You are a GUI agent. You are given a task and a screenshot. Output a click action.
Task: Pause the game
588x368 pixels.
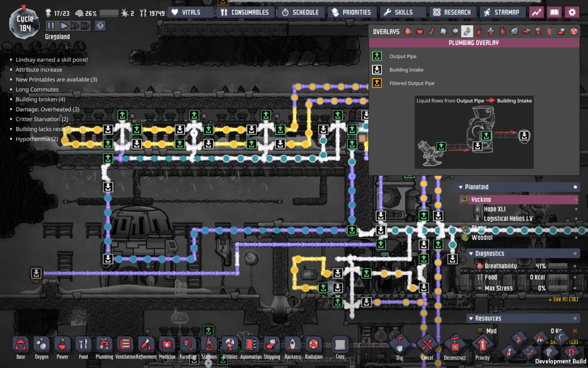coord(51,26)
